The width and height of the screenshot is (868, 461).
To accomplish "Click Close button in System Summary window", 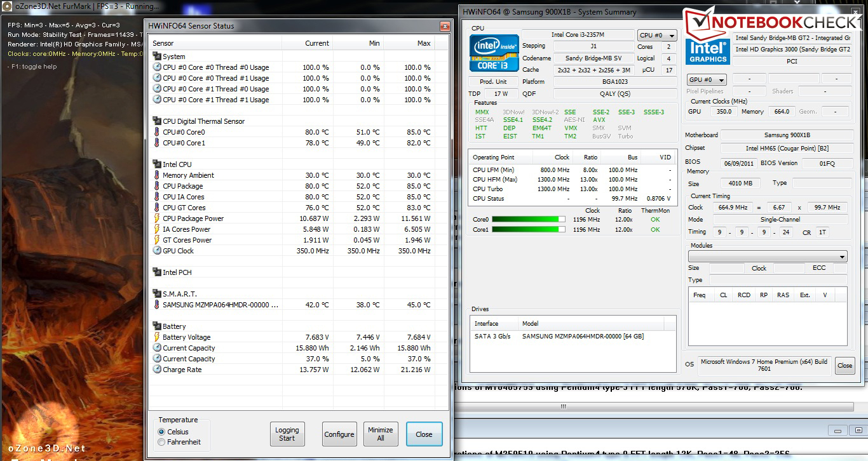I will [x=844, y=366].
